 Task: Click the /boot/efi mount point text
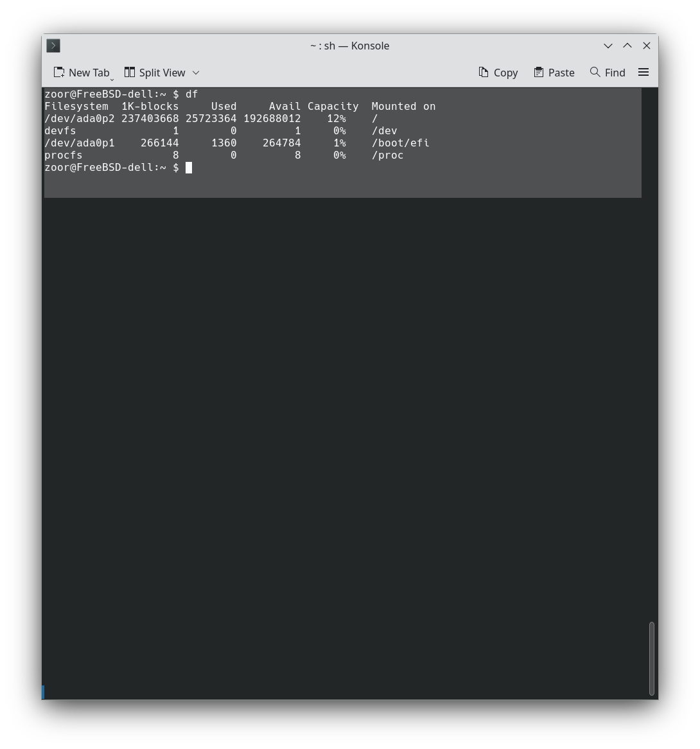pyautogui.click(x=400, y=143)
